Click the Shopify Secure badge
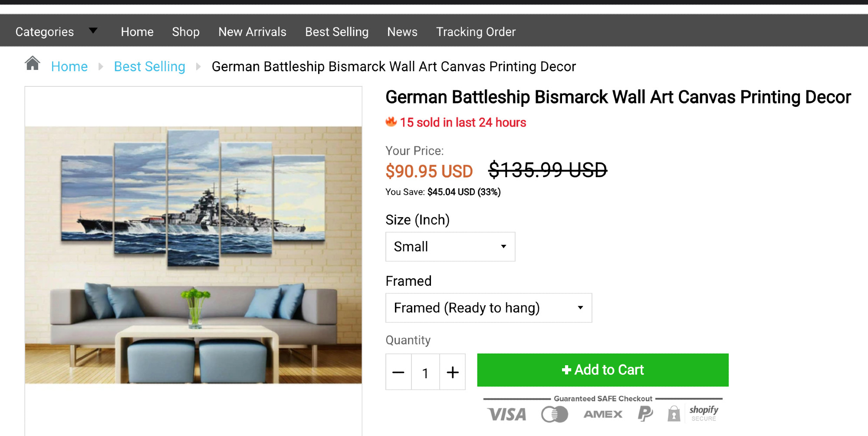Image resolution: width=868 pixels, height=436 pixels. click(x=704, y=413)
